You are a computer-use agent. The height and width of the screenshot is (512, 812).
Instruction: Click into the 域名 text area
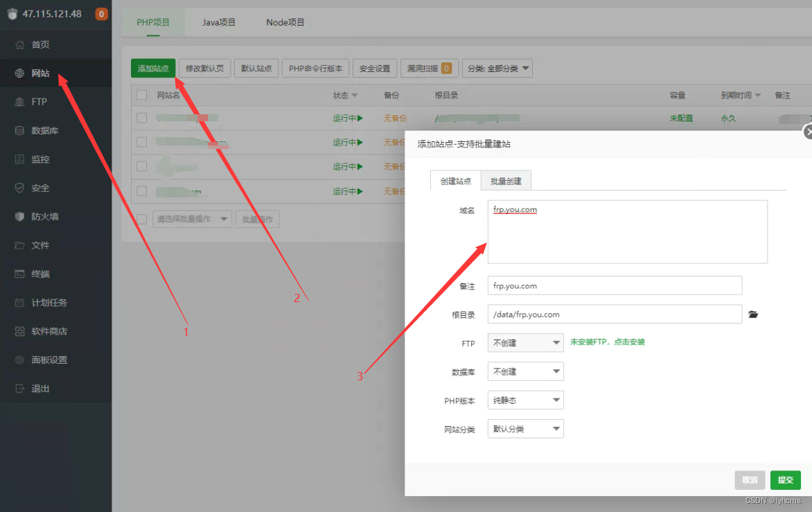pyautogui.click(x=627, y=232)
